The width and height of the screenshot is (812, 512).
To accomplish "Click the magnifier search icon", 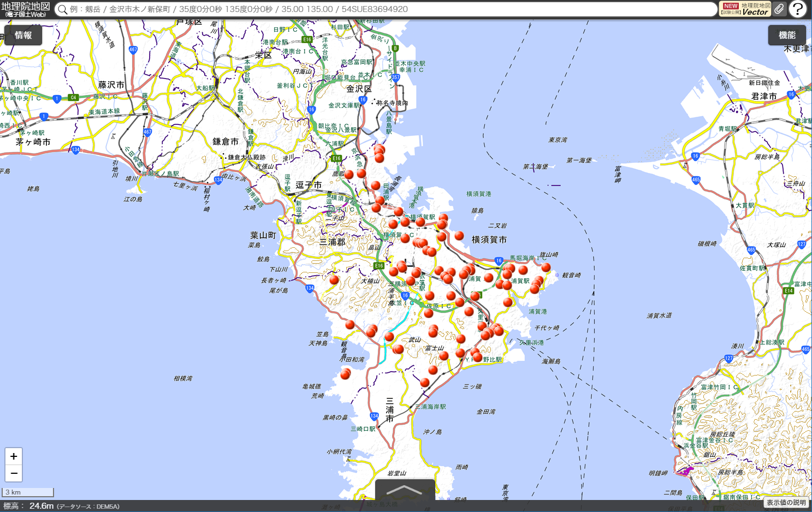I will (x=63, y=9).
